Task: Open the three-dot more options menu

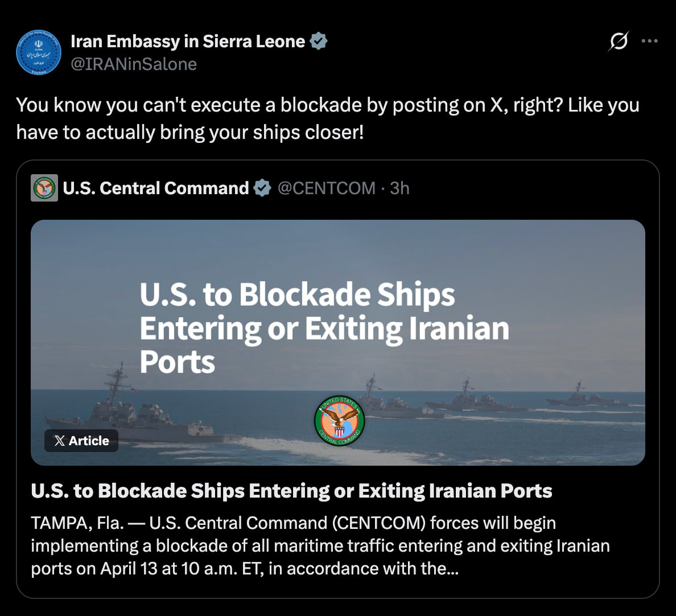Action: [649, 41]
